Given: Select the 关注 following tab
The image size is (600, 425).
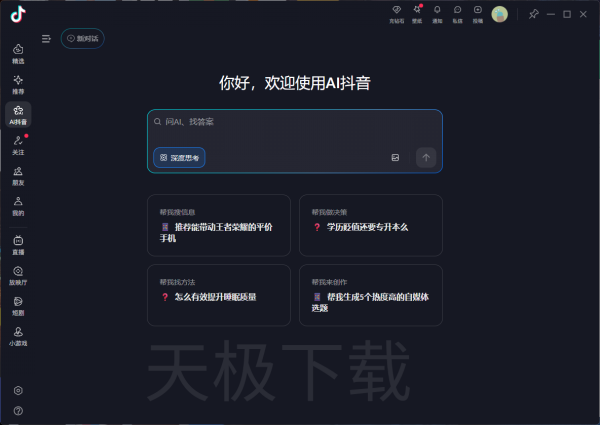Looking at the screenshot, I should coord(18,145).
